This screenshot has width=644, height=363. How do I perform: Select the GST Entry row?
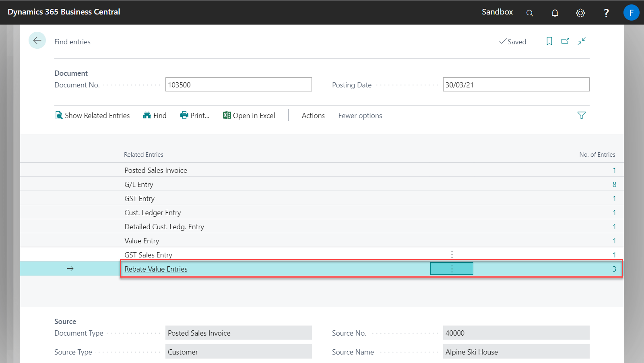click(x=322, y=198)
